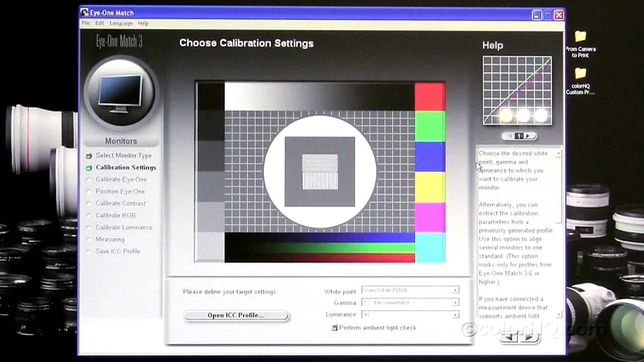The image size is (644, 362).
Task: Click the green color patch
Action: click(430, 126)
